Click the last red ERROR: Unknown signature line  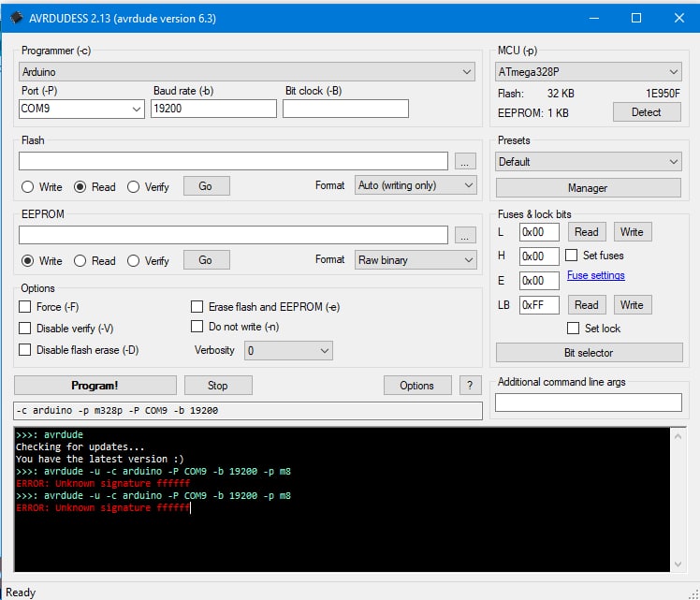[x=103, y=508]
